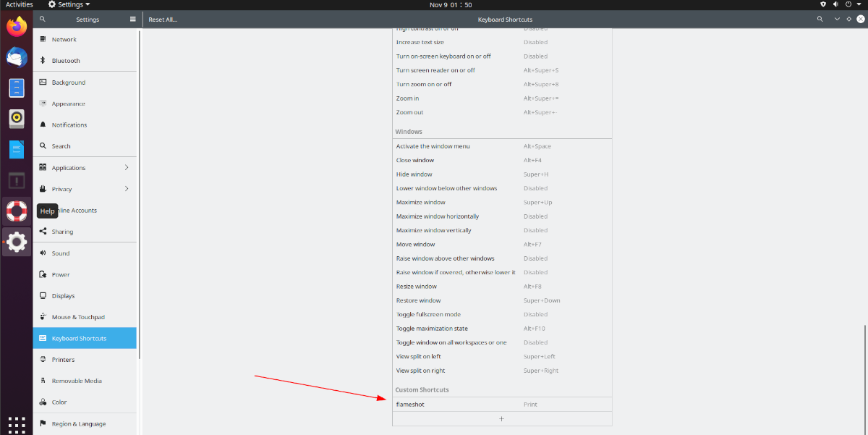Edit the Restore window shortcut row
The image size is (868, 435).
point(502,300)
